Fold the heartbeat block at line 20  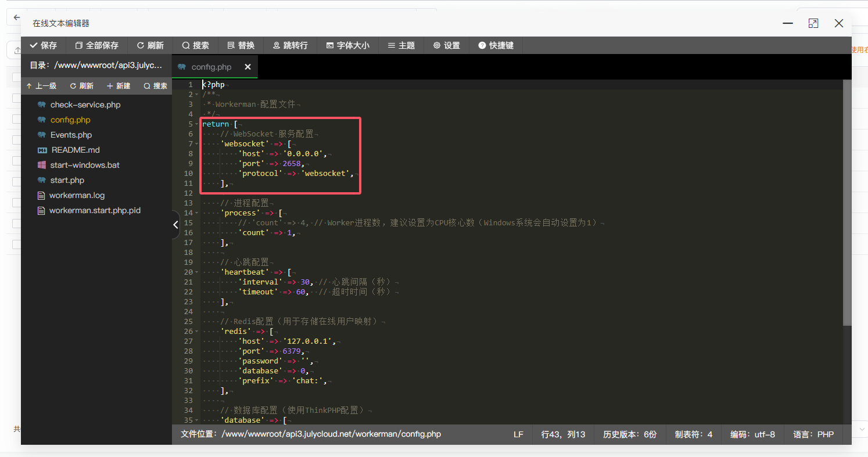pos(198,272)
